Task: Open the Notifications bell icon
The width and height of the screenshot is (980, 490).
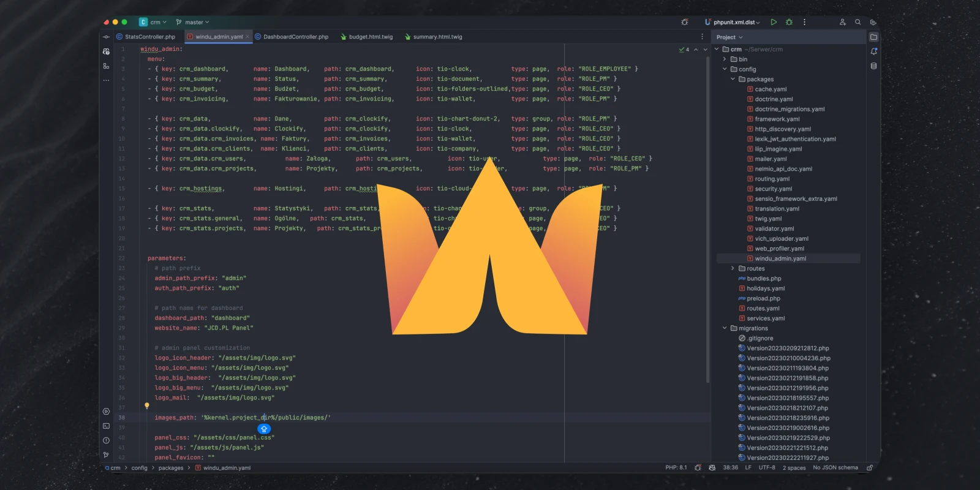Action: [x=873, y=51]
